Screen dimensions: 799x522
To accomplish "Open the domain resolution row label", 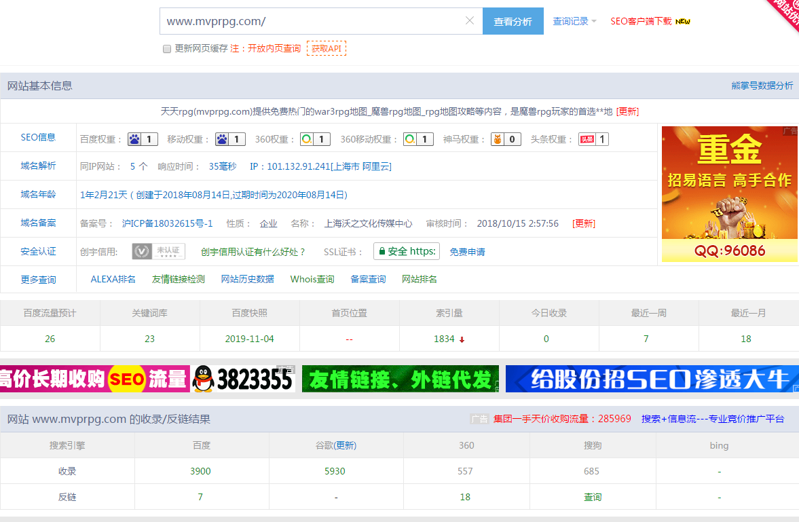I will (x=38, y=166).
